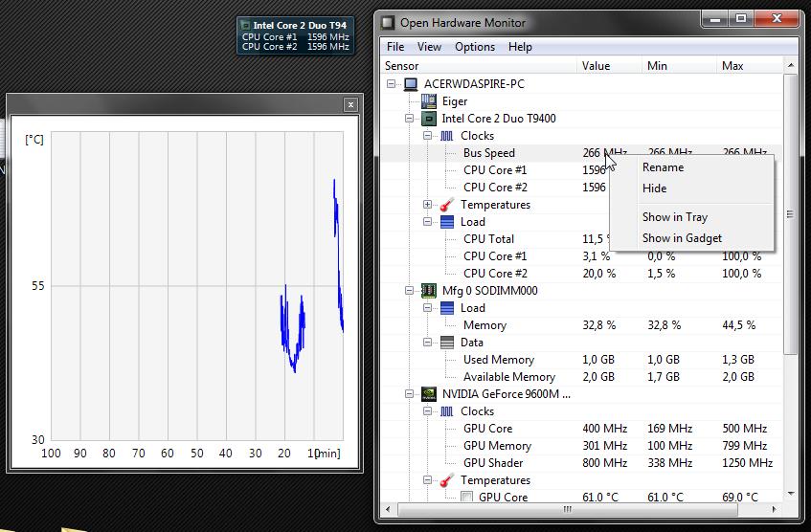The image size is (811, 532).
Task: Select CPU Core #2 under Clocks
Action: tap(582, 188)
